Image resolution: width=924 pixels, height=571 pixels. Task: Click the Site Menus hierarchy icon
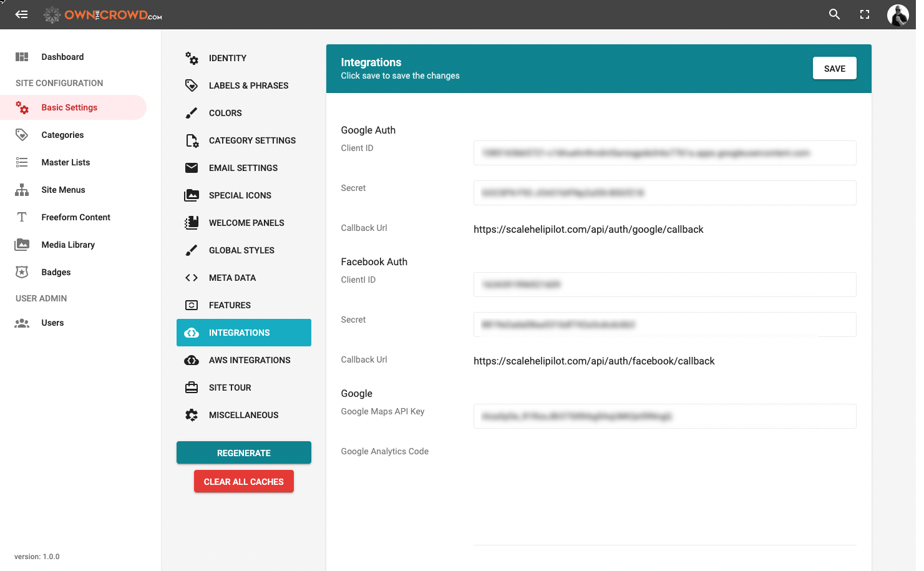pos(22,190)
